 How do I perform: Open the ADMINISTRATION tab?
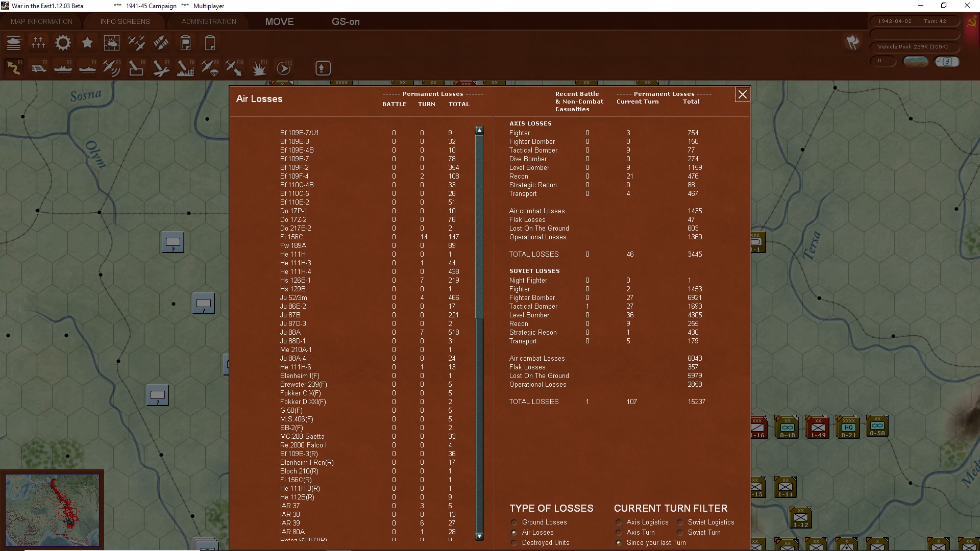tap(209, 21)
